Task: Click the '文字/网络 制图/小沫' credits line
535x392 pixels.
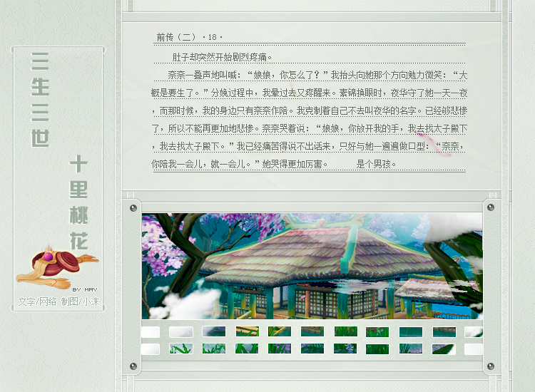Action: coord(59,301)
